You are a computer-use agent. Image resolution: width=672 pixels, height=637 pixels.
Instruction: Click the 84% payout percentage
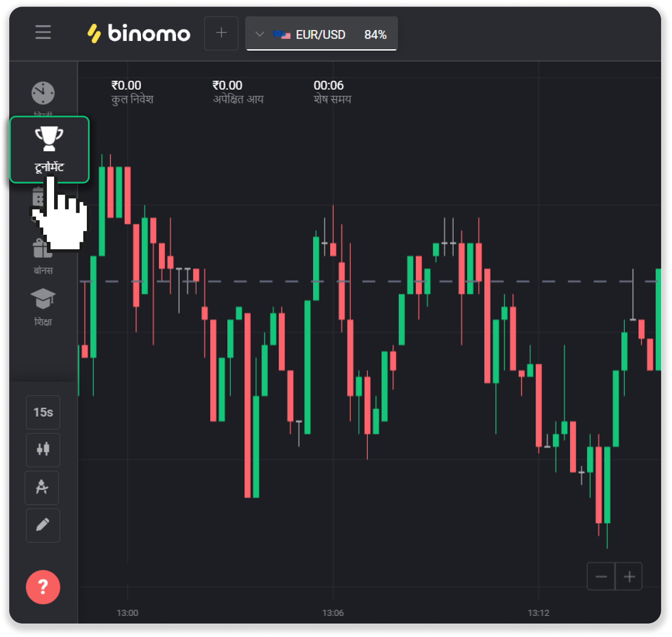point(375,34)
